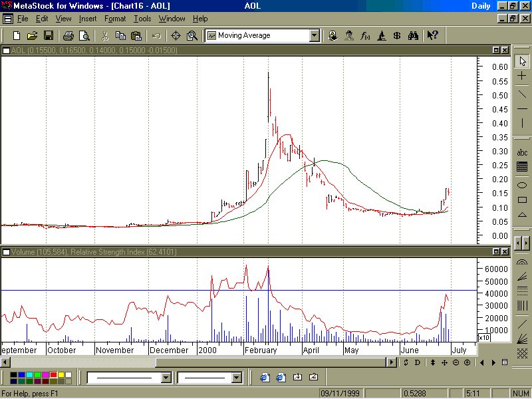Click the dollar sign toolbar icon

coord(397,36)
